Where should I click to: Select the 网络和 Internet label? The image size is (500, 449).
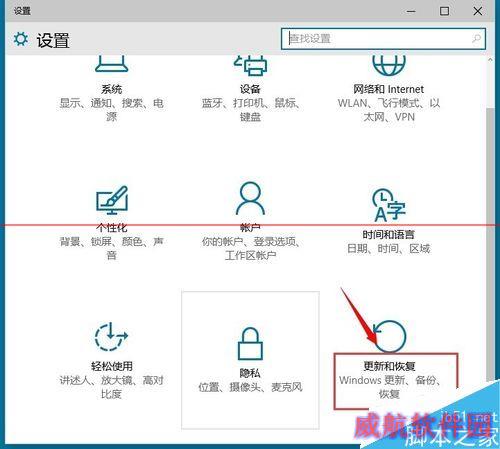(x=389, y=89)
